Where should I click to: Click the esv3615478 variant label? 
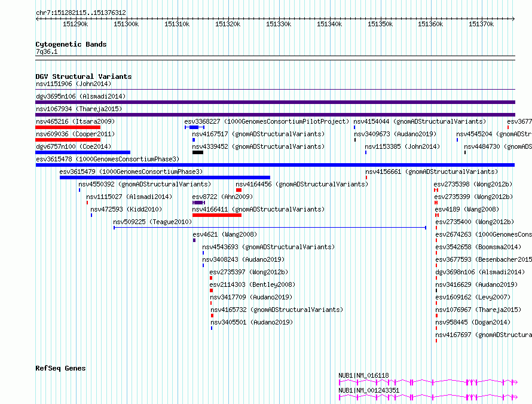point(107,159)
